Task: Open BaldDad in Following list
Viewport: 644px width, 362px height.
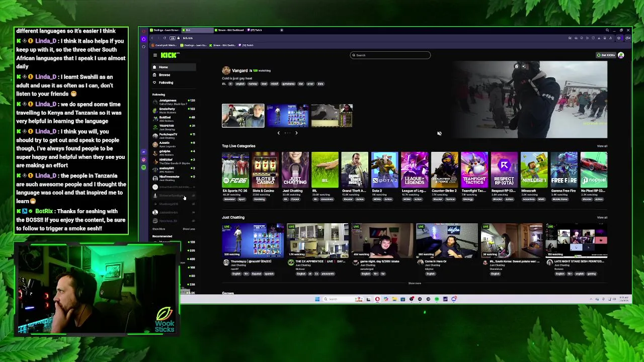Action: [x=174, y=119]
